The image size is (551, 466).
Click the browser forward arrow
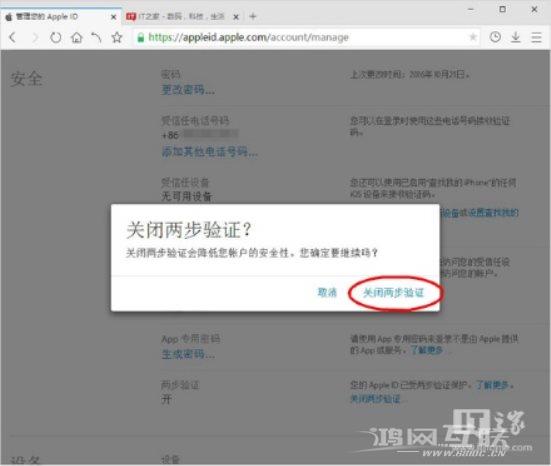[35, 37]
